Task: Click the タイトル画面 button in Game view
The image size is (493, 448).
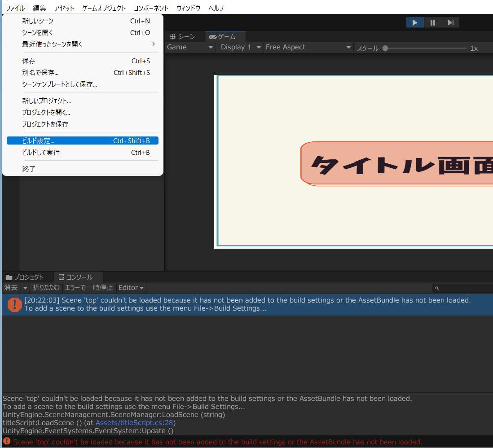Action: [x=397, y=163]
